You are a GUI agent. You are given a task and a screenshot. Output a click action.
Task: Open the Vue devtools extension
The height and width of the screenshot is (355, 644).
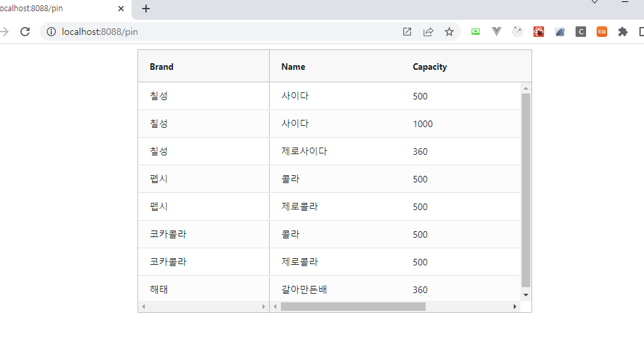pos(497,32)
